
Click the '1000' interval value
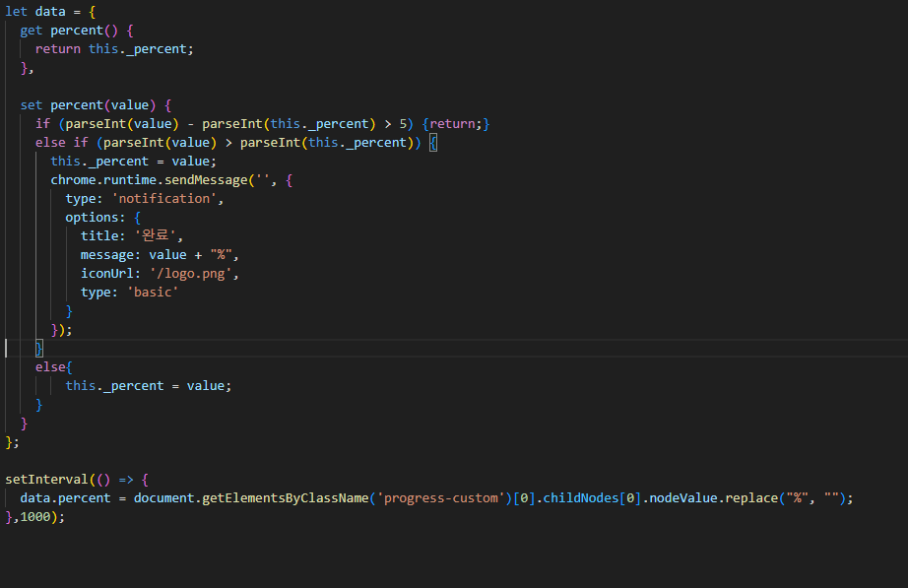pos(35,517)
